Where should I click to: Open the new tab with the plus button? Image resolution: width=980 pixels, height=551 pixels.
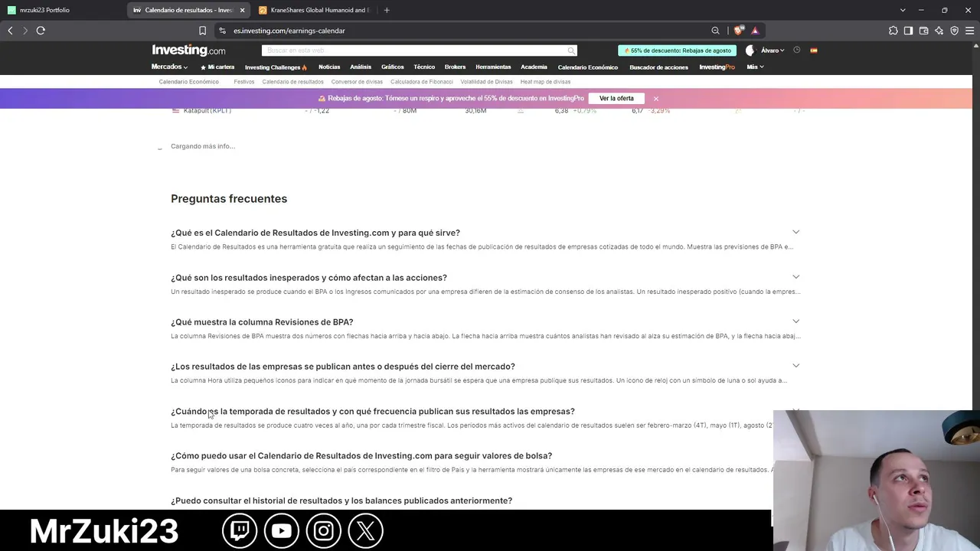(387, 10)
